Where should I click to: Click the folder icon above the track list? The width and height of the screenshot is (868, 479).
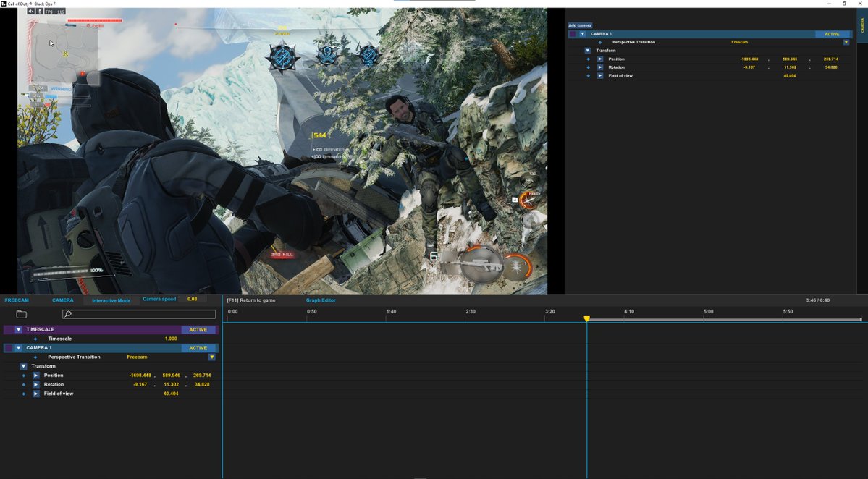tap(22, 314)
